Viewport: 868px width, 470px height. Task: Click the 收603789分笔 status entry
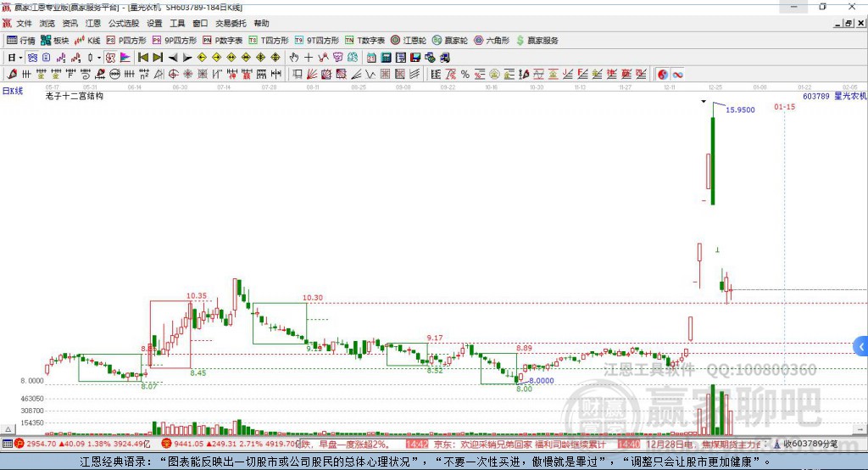[x=806, y=444]
